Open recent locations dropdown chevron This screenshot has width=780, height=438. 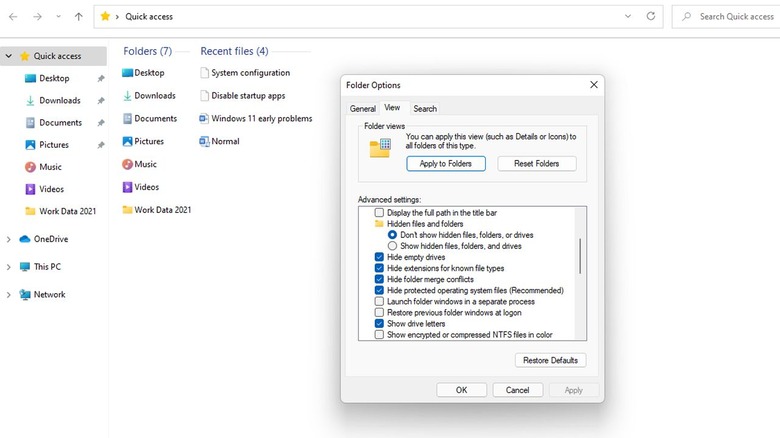click(58, 16)
